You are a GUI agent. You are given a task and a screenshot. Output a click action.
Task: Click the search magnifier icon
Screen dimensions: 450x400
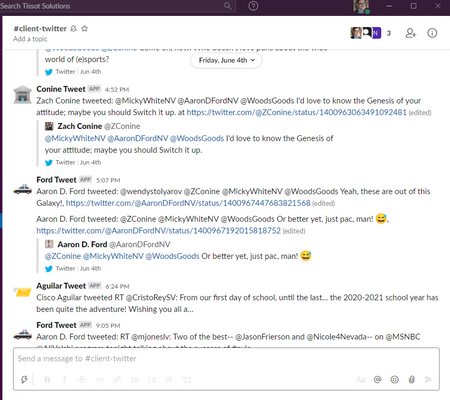click(x=228, y=6)
